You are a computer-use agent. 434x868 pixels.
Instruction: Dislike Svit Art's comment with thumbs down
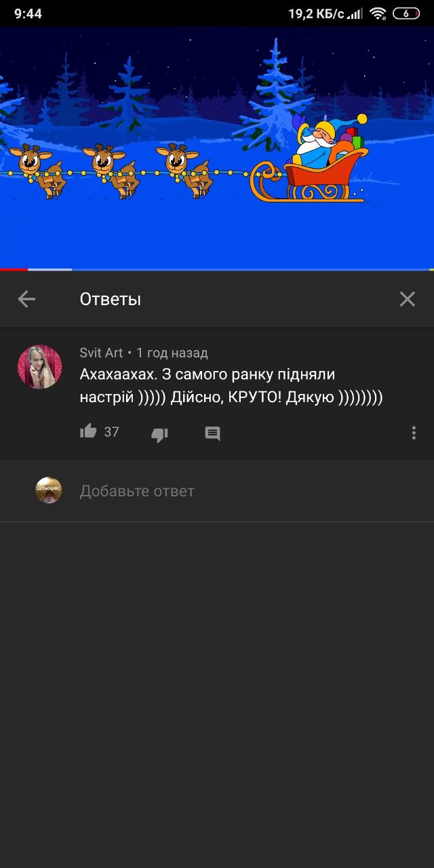(159, 434)
